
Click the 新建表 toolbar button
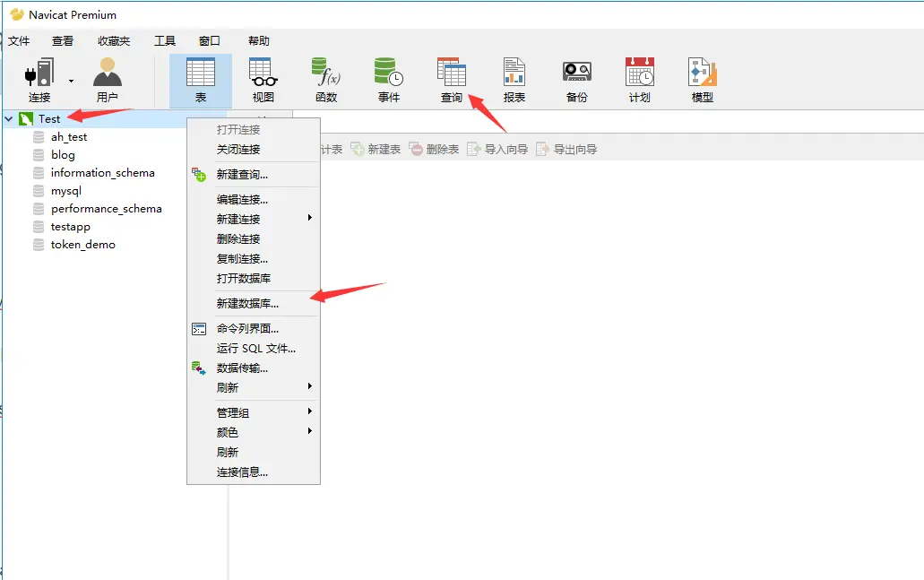376,149
